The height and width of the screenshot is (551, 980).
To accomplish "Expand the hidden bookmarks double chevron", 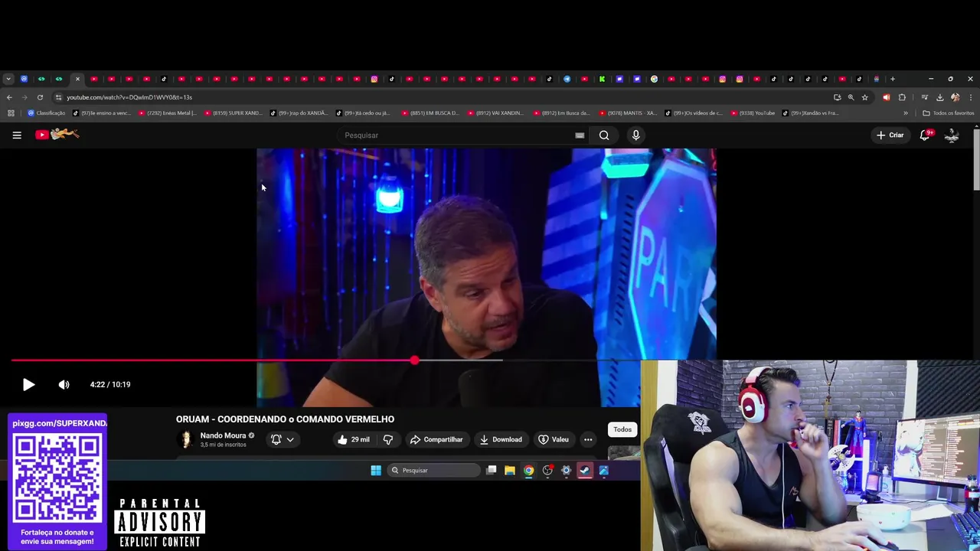I will (906, 113).
